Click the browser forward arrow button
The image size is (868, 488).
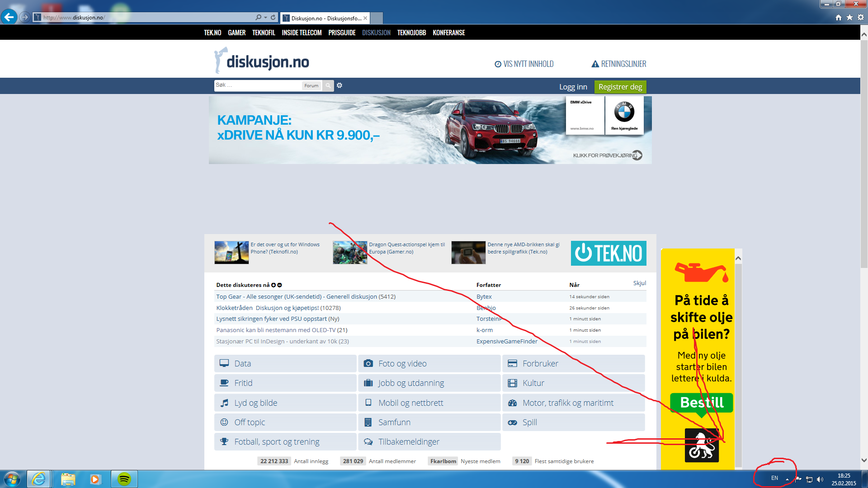click(x=25, y=17)
